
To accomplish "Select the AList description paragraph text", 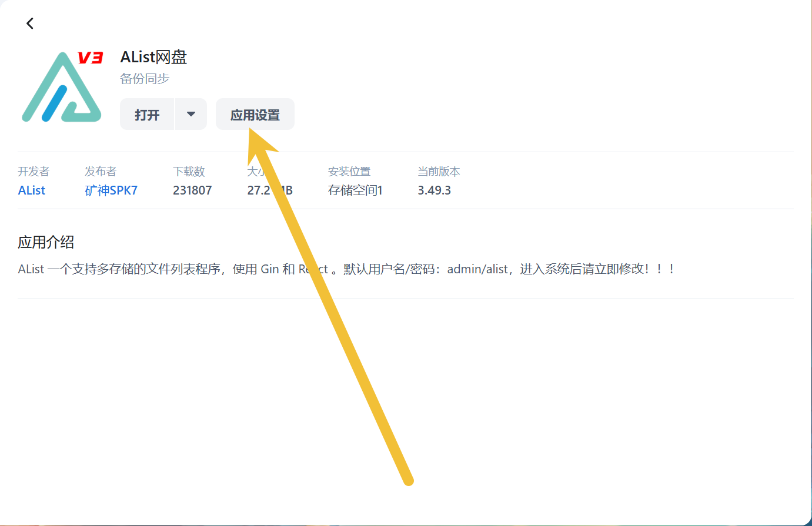I will pyautogui.click(x=346, y=269).
